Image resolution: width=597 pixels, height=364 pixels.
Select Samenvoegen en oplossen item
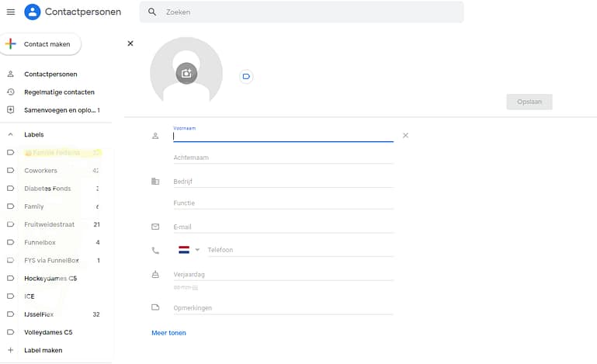coord(59,110)
